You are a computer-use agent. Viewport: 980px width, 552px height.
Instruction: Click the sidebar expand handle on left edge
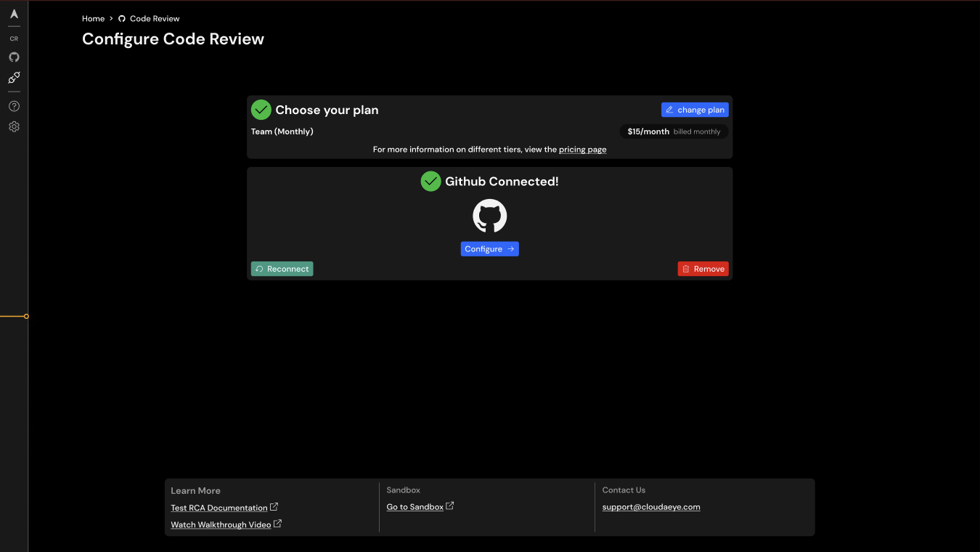(x=26, y=316)
